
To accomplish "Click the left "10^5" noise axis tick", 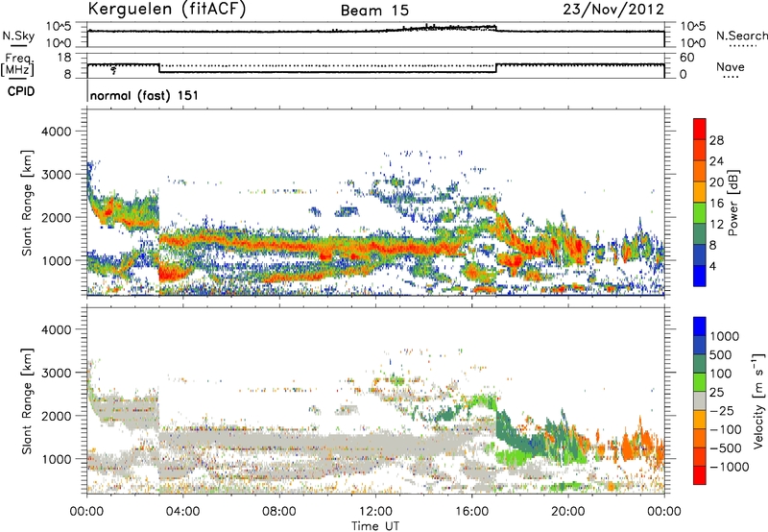I will [x=59, y=27].
